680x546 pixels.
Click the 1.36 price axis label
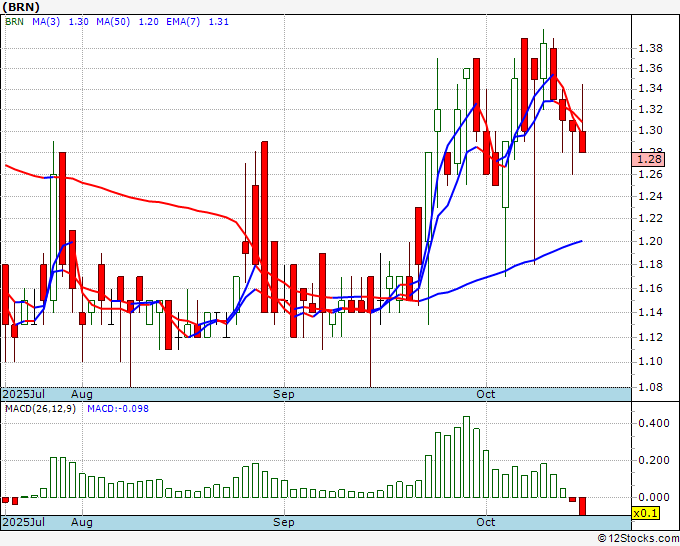coord(651,69)
